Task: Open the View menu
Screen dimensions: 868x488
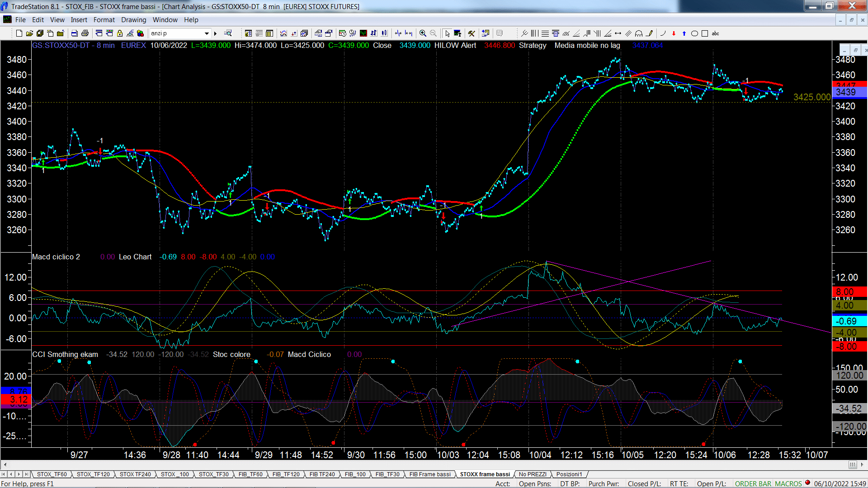Action: [57, 20]
